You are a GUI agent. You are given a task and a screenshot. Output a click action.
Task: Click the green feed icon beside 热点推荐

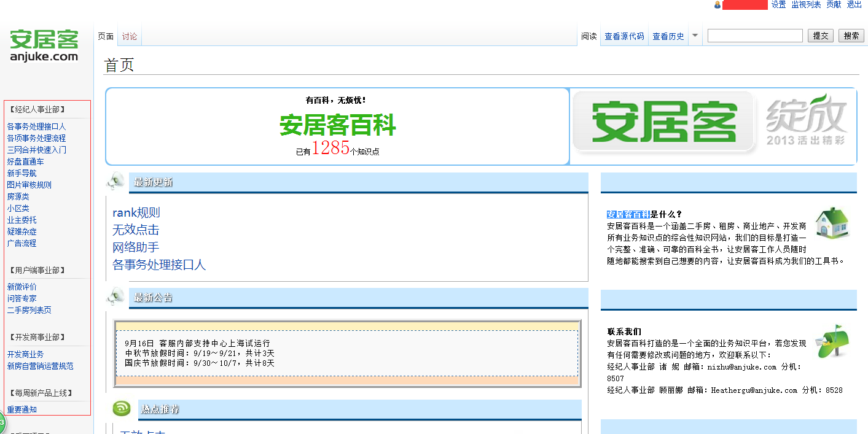coord(122,409)
